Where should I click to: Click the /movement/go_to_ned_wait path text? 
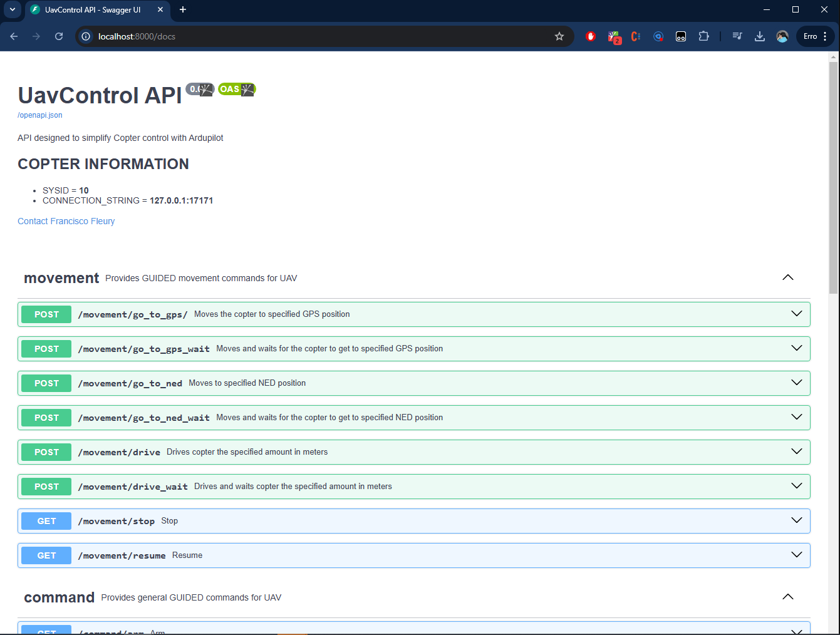pos(144,418)
